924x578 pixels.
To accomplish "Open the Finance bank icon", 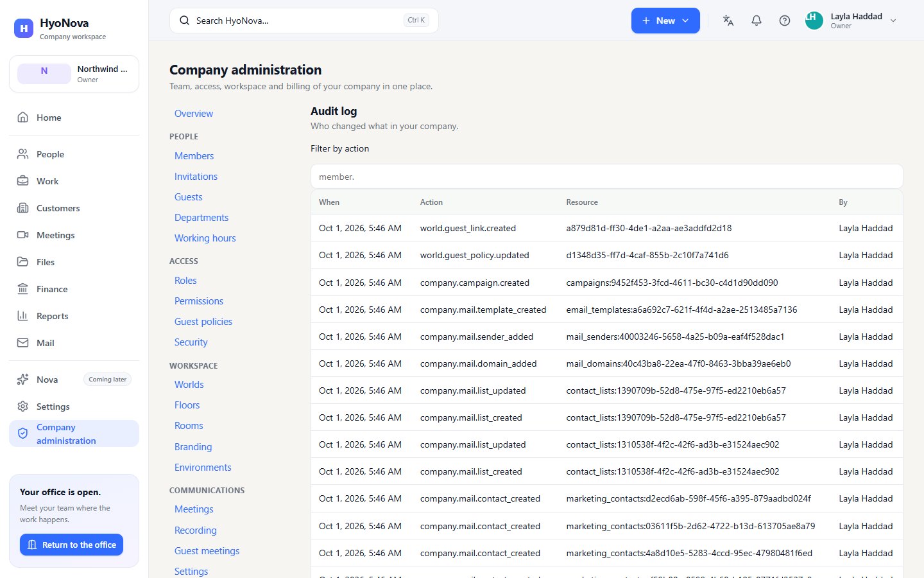I will point(23,289).
